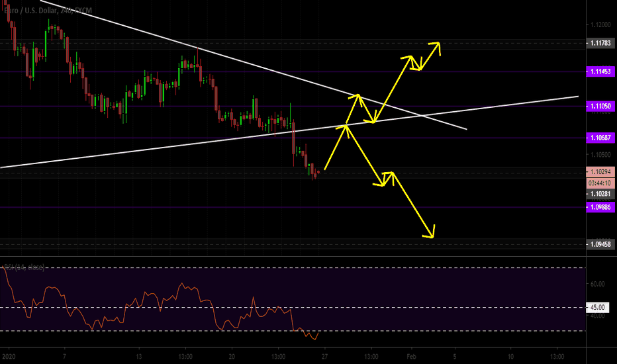Select the purple 1.10687 price level tag
This screenshot has width=617, height=364.
[600, 138]
